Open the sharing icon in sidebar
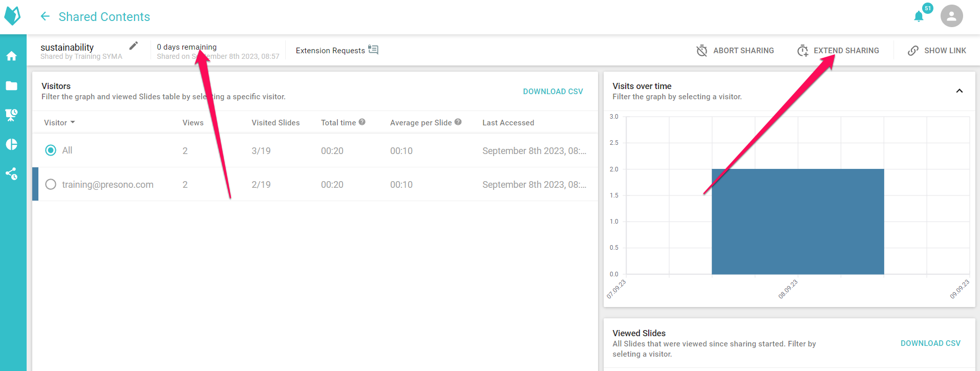The height and width of the screenshot is (371, 980). (x=11, y=173)
